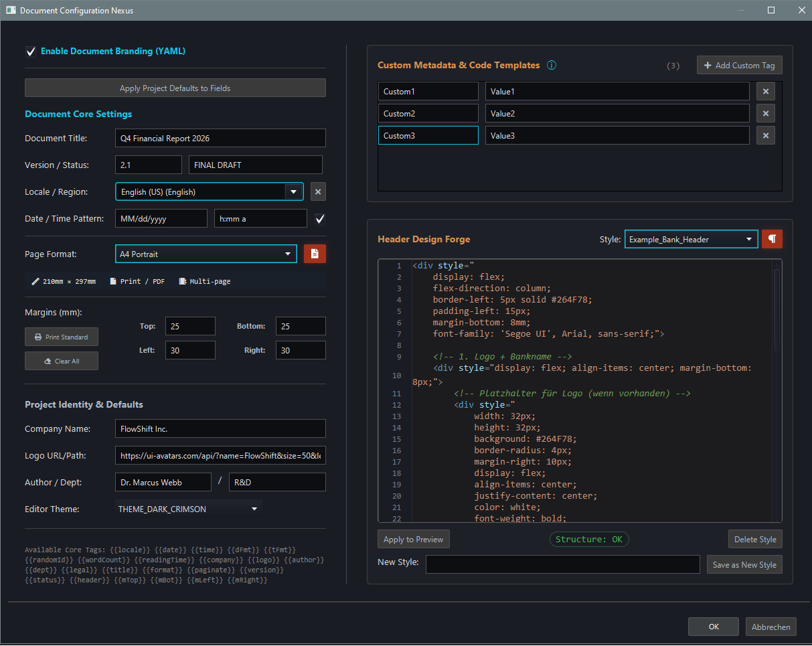
Task: Click the 210mm × 297mm size text
Action: click(69, 282)
